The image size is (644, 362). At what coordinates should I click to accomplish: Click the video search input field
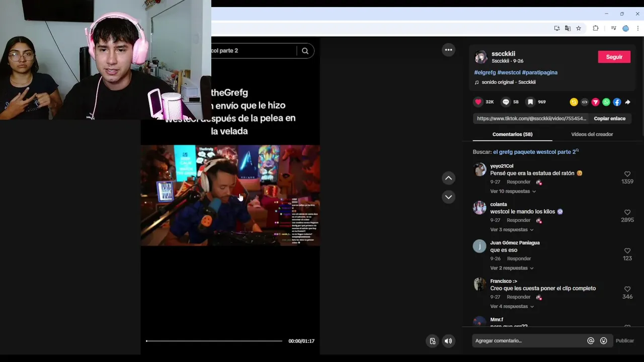tap(254, 51)
